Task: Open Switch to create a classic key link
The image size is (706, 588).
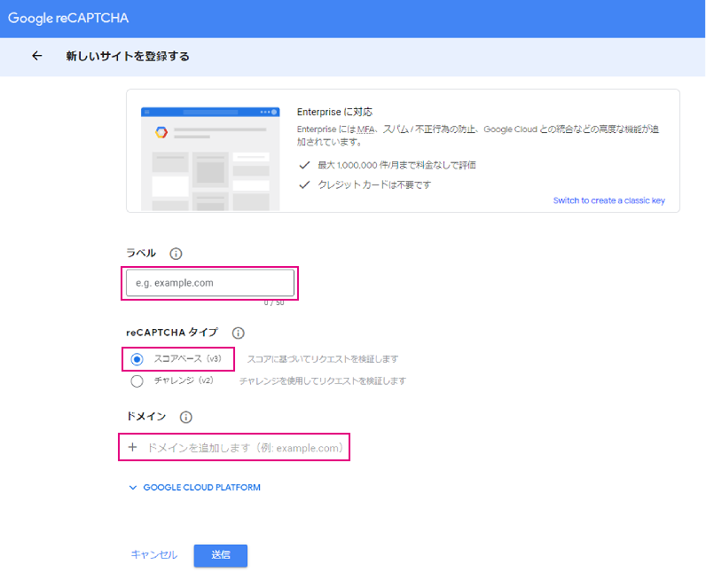Action: (608, 200)
